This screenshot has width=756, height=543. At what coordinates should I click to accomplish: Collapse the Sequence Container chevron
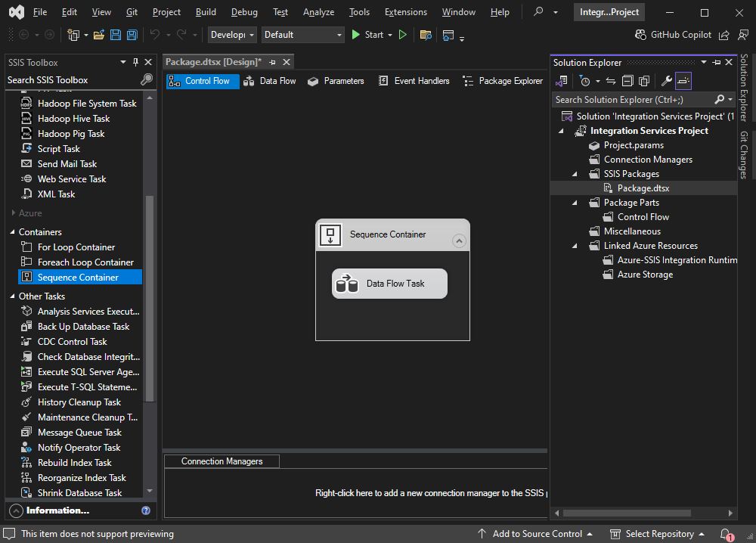coord(459,240)
